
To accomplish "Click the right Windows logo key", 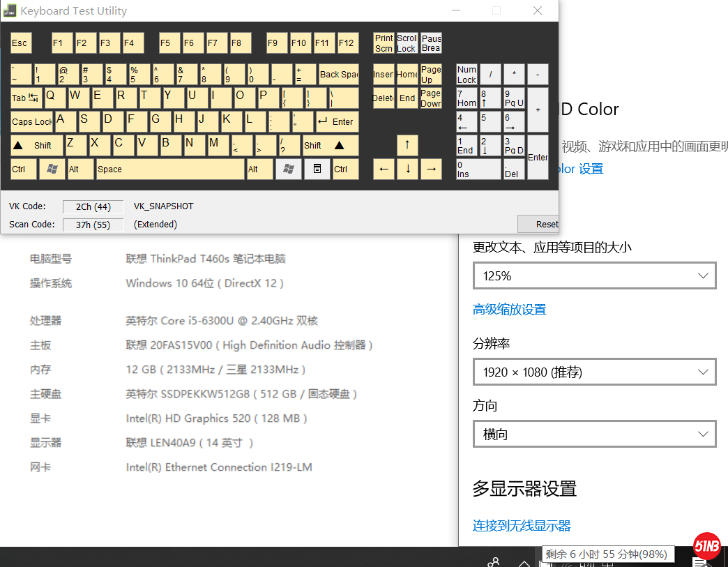I will [x=288, y=169].
